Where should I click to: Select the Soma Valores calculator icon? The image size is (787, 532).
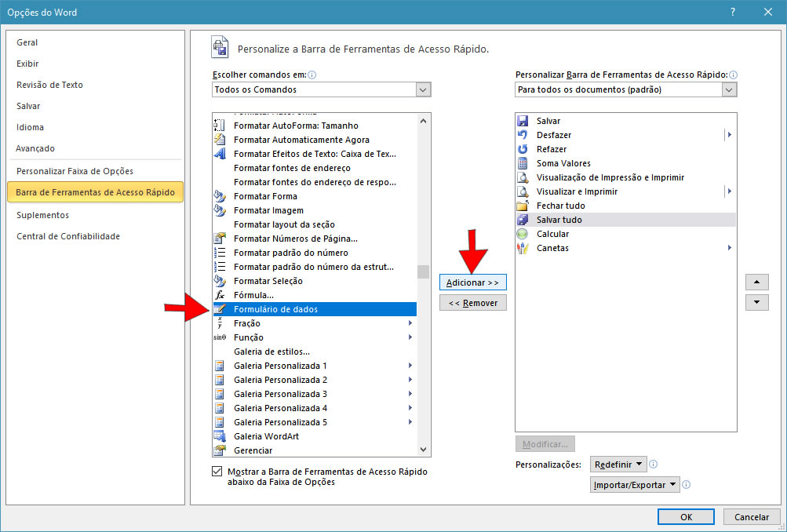click(x=523, y=163)
